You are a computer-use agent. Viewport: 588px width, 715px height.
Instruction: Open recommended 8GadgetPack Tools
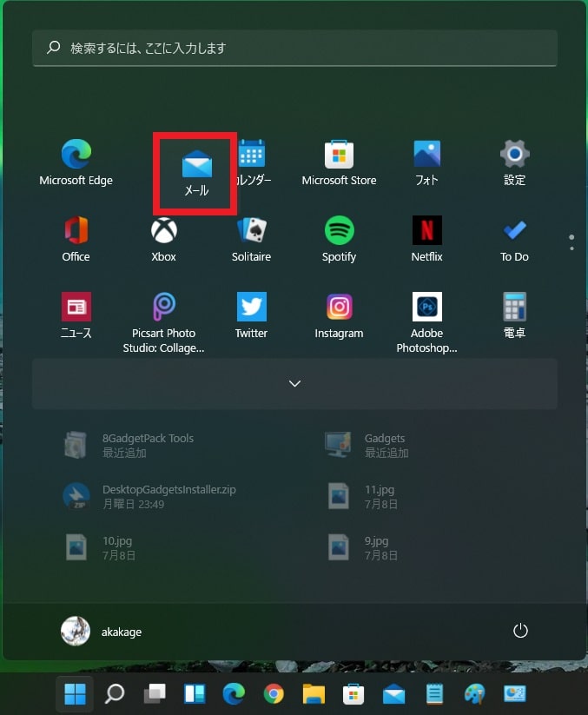(x=130, y=445)
